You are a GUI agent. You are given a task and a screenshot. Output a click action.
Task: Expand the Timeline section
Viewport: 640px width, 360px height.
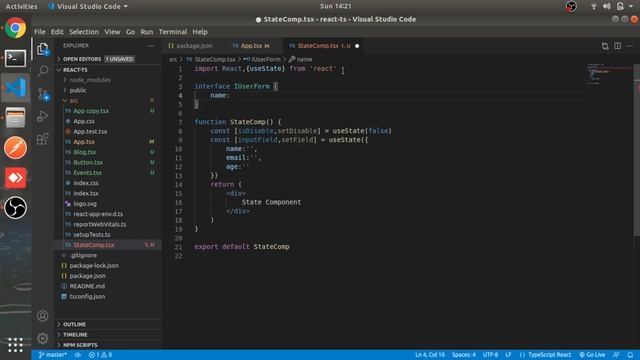click(x=108, y=335)
